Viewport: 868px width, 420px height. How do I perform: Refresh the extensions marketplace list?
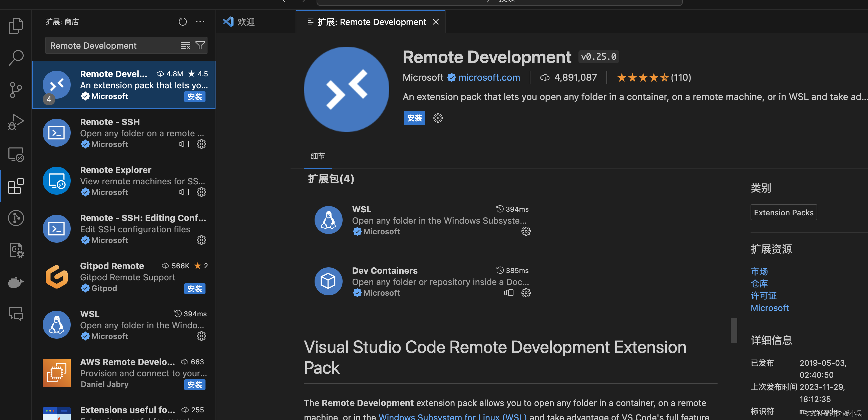(x=182, y=22)
